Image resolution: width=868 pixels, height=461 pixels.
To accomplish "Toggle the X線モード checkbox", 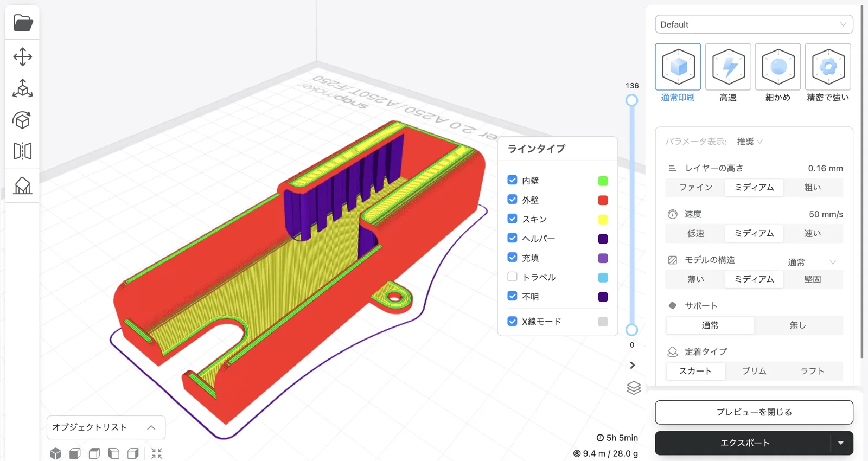I will (x=512, y=321).
